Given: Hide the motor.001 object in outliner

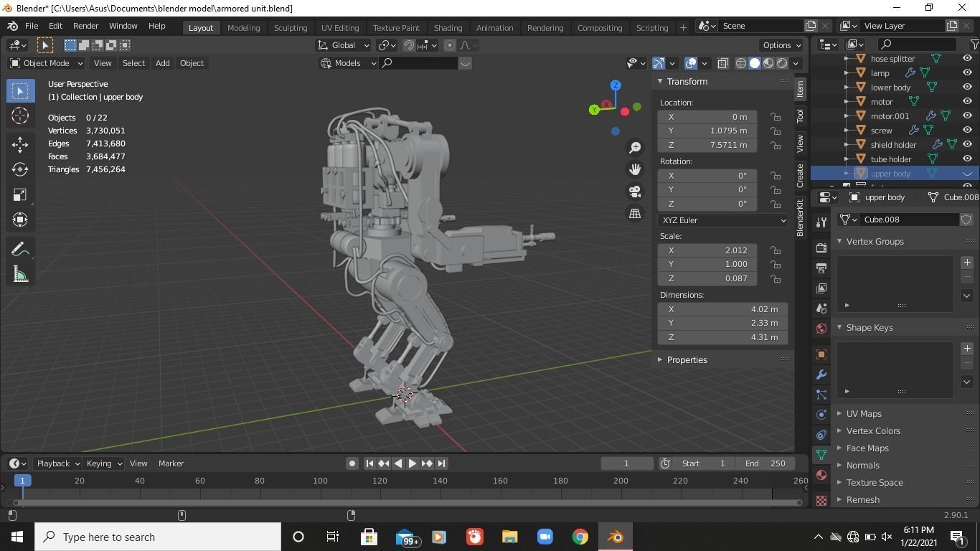Looking at the screenshot, I should pos(967,116).
